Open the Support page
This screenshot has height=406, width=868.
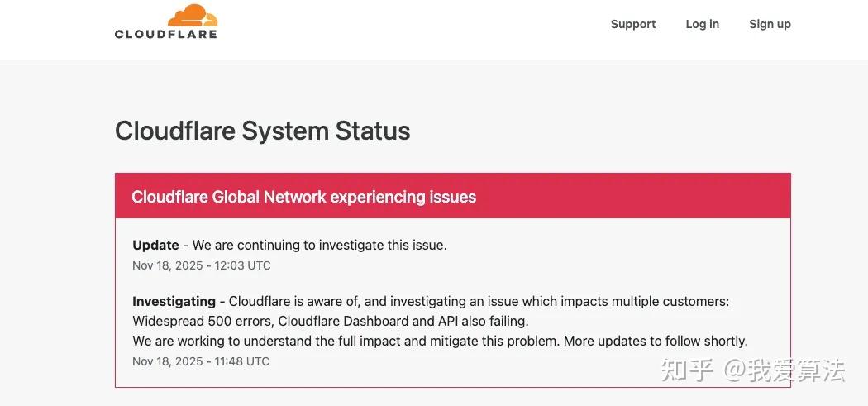pos(632,24)
